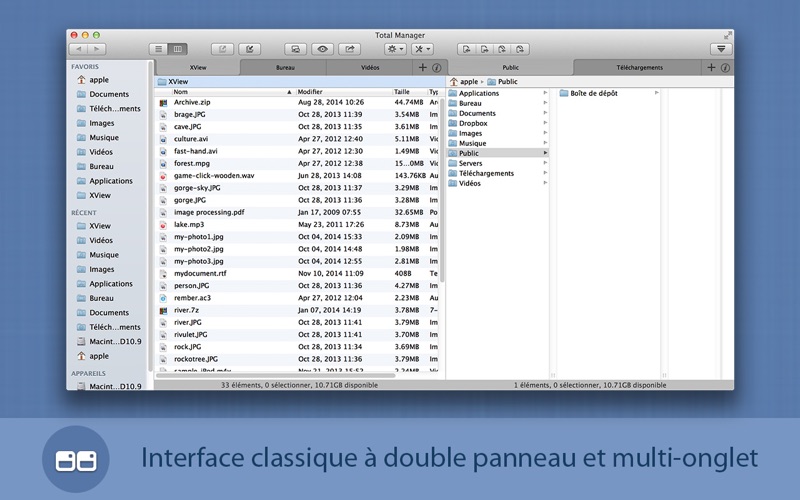Expand the selected Public folder arrow
The width and height of the screenshot is (800, 500).
click(545, 153)
